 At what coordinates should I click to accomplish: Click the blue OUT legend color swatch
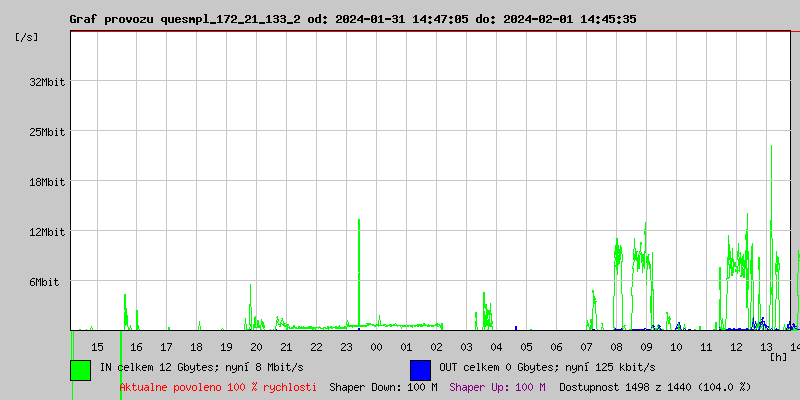click(420, 369)
